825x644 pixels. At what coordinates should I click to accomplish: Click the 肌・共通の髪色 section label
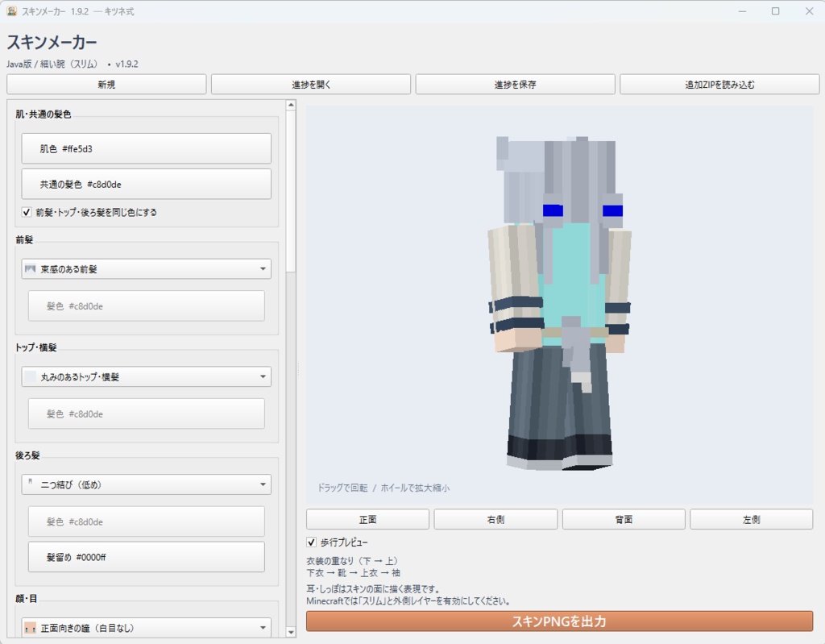44,114
